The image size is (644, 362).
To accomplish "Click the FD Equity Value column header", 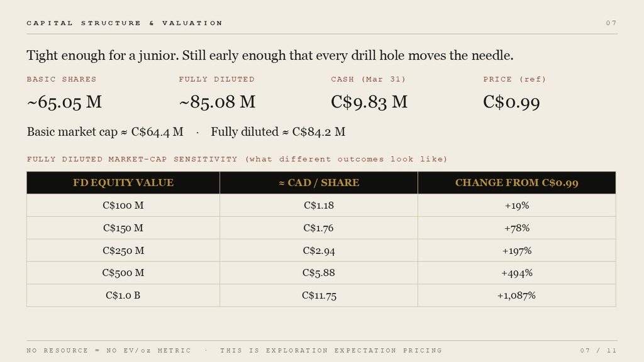I will tap(123, 183).
